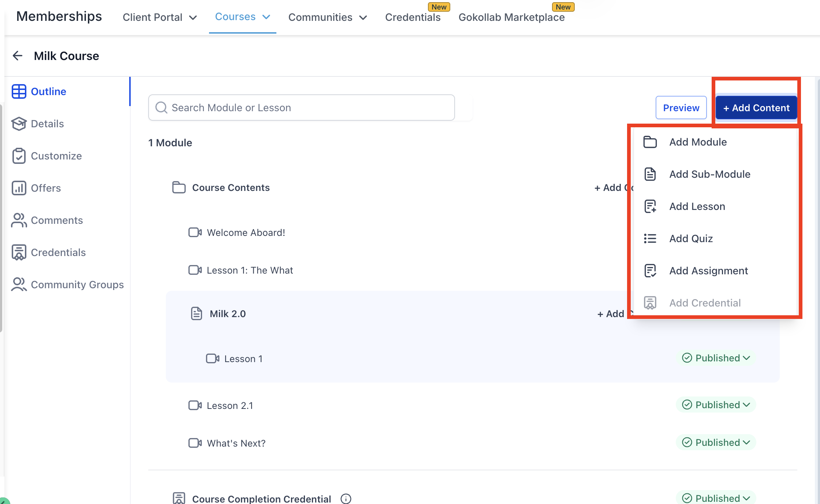Expand the Communities navigation dropdown
Image resolution: width=820 pixels, height=504 pixels.
pos(327,17)
